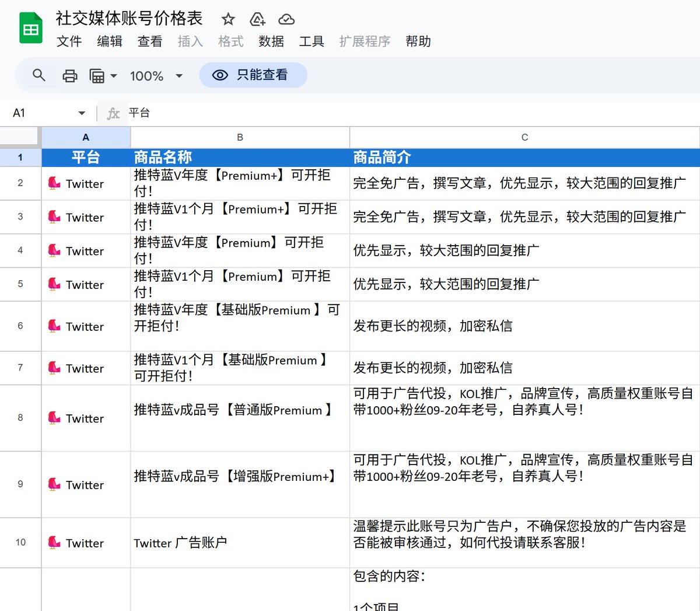
Task: Open the filter views table icon
Action: click(97, 76)
